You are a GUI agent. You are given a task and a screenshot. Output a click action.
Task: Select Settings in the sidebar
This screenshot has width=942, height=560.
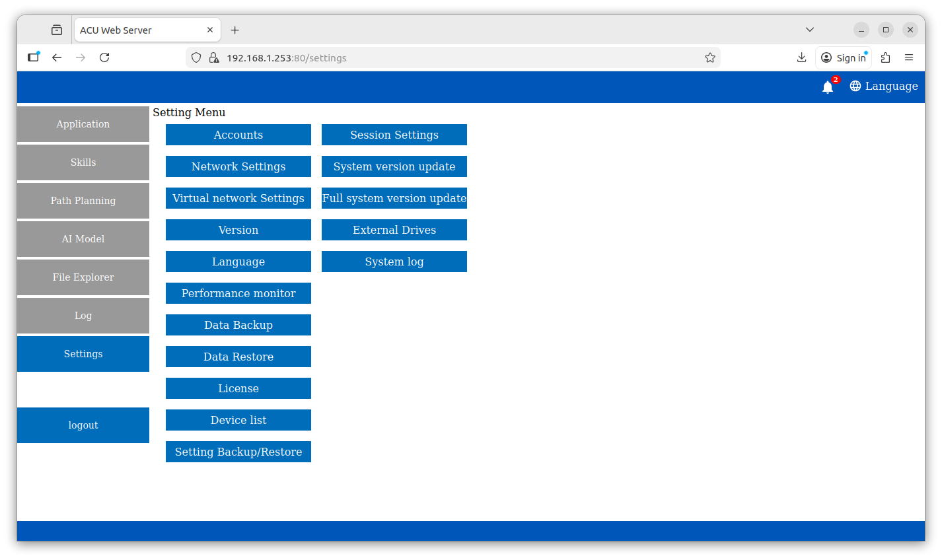pyautogui.click(x=83, y=354)
